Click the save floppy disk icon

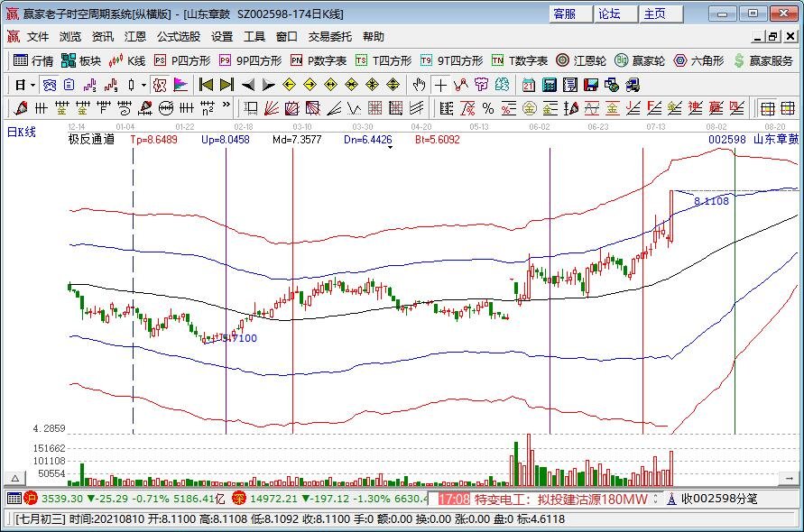[590, 85]
